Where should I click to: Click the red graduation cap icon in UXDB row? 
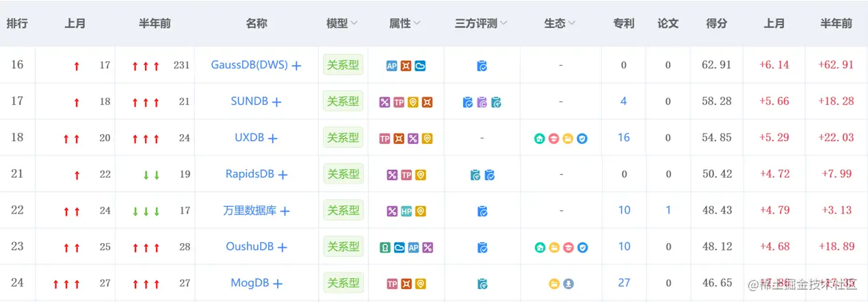(554, 138)
